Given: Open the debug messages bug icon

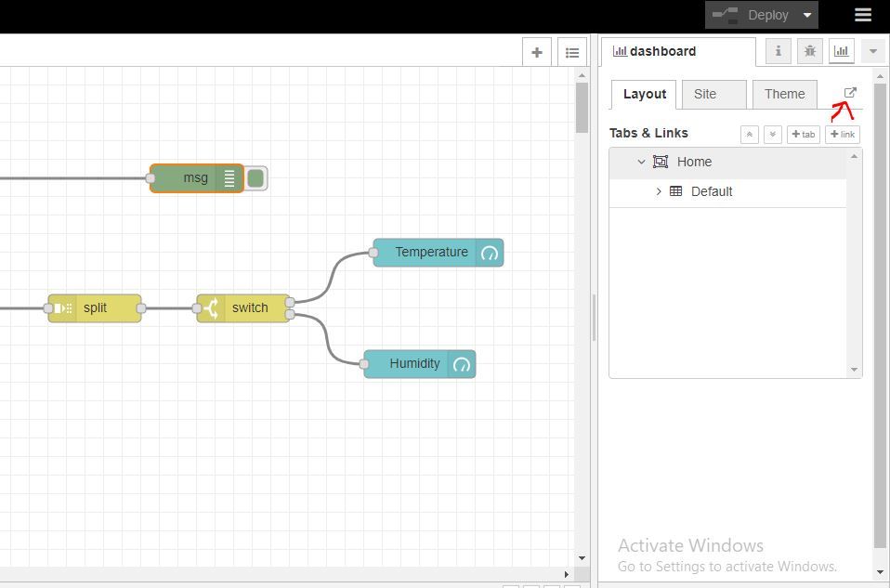Looking at the screenshot, I should (x=810, y=52).
